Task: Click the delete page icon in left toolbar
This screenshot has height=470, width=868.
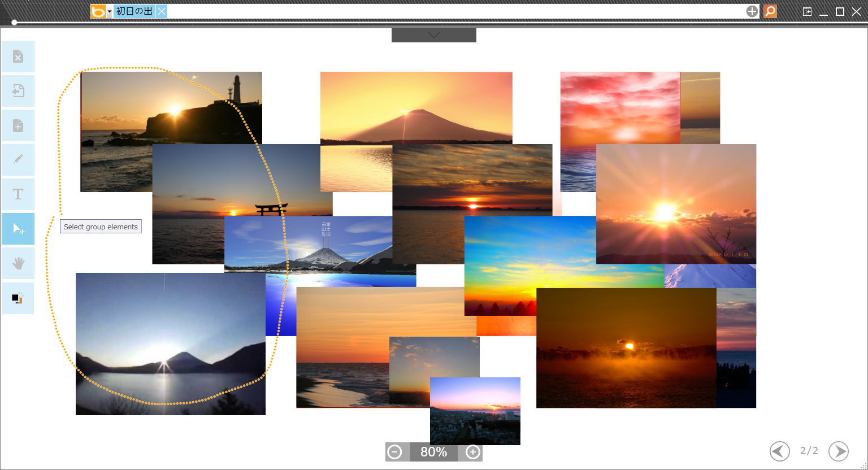Action: pos(18,56)
